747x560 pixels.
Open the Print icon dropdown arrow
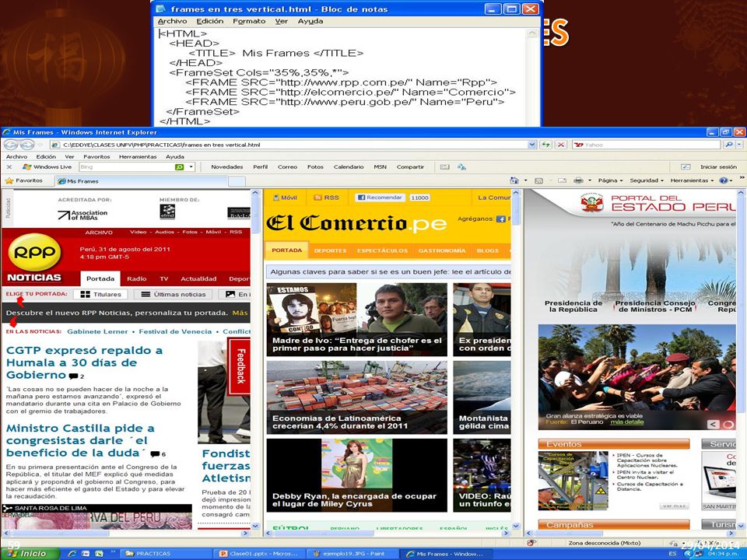click(590, 181)
